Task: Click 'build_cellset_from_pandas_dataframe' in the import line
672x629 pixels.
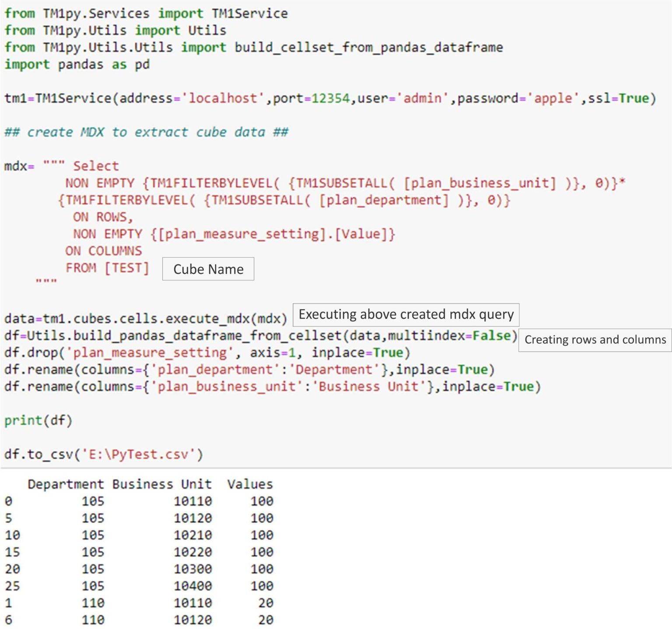Action: (x=369, y=47)
